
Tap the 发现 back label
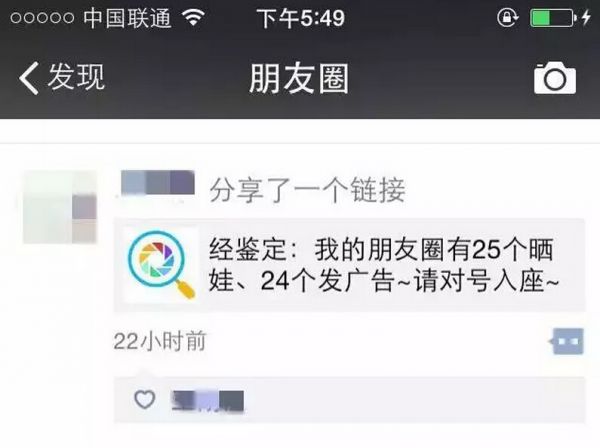point(76,77)
